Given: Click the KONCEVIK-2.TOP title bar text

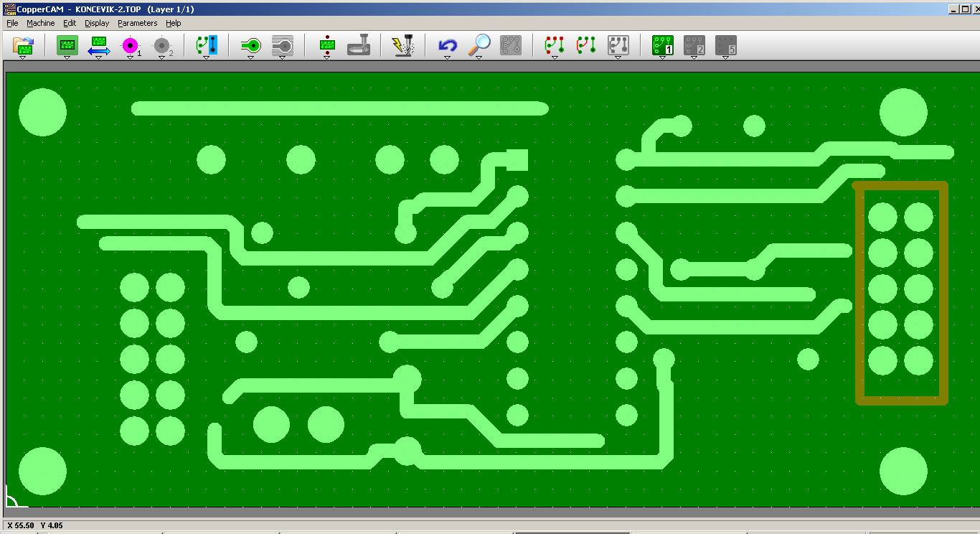Looking at the screenshot, I should (x=109, y=9).
